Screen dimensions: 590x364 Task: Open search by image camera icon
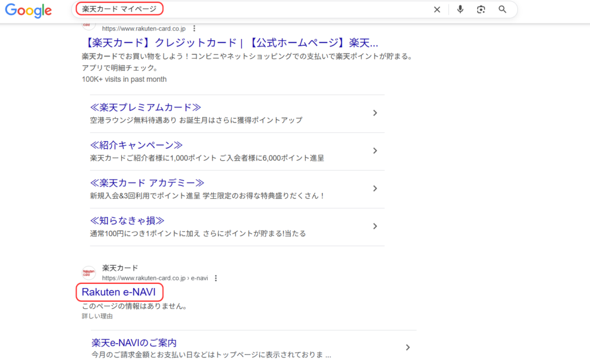(x=481, y=9)
